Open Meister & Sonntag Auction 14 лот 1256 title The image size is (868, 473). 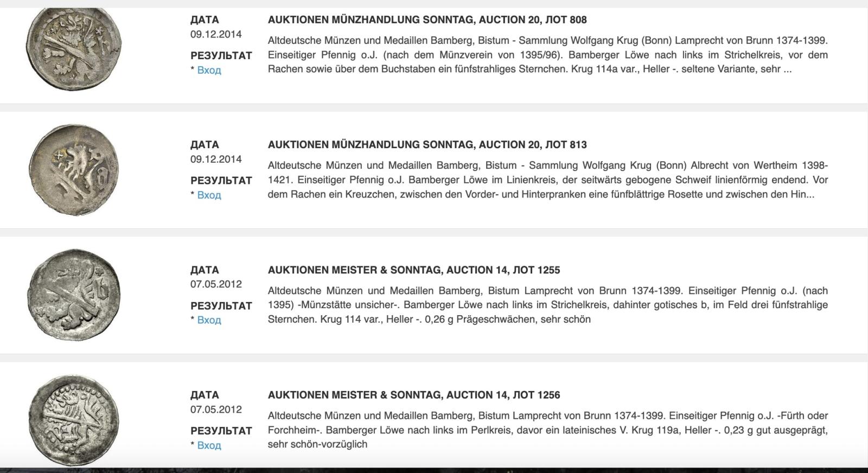[414, 395]
